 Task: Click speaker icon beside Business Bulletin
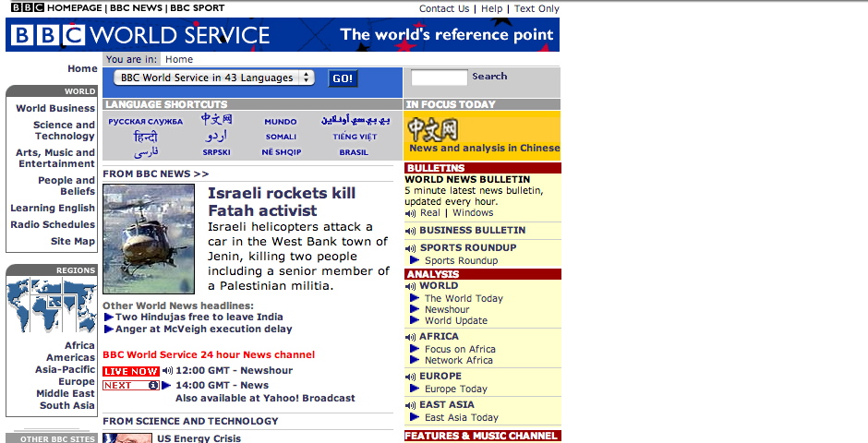(410, 231)
